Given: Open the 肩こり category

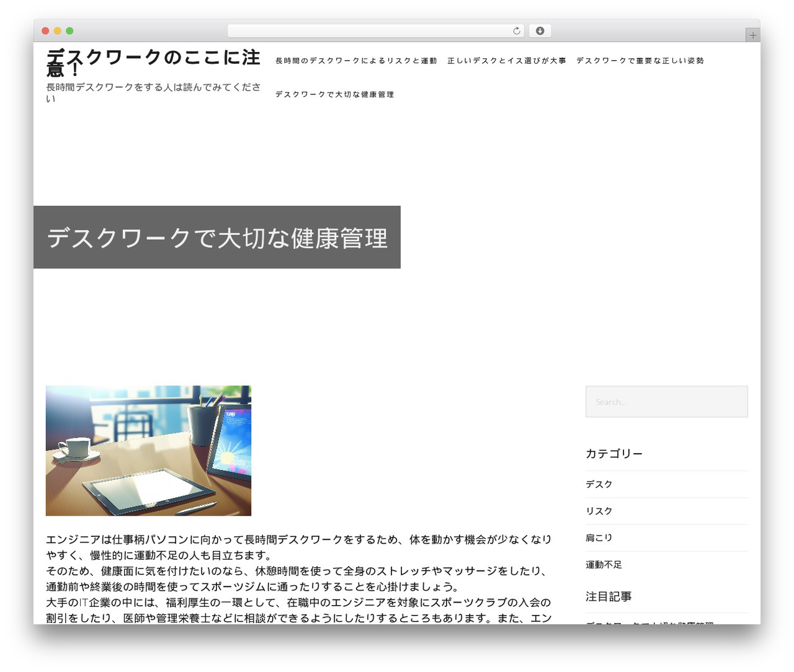Looking at the screenshot, I should [x=599, y=537].
